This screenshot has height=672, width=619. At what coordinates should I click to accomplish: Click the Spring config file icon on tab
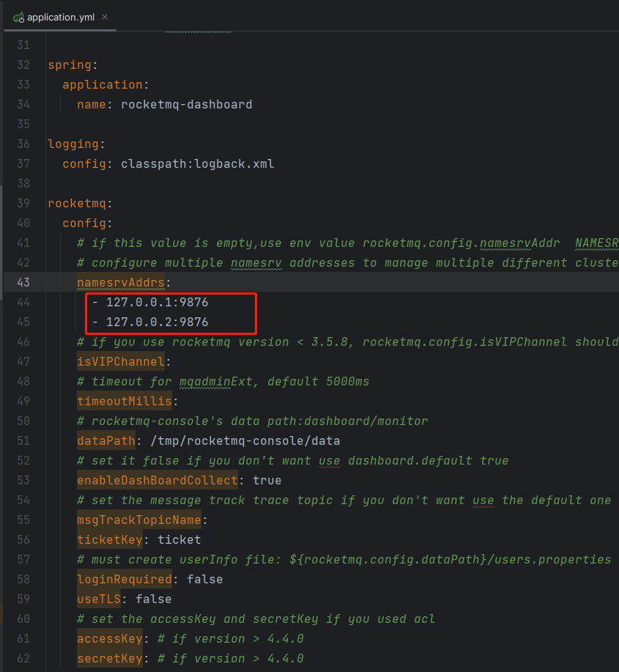pyautogui.click(x=18, y=18)
